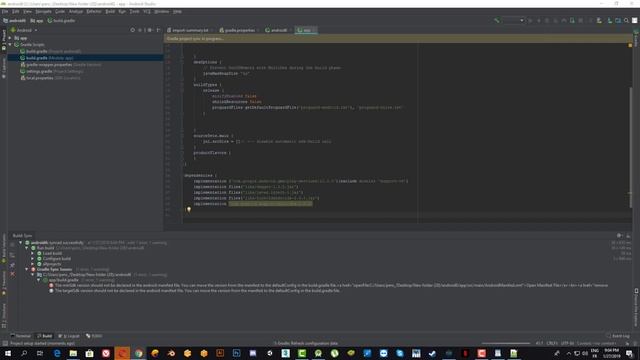
Task: Open the File menu
Action: click(5, 11)
